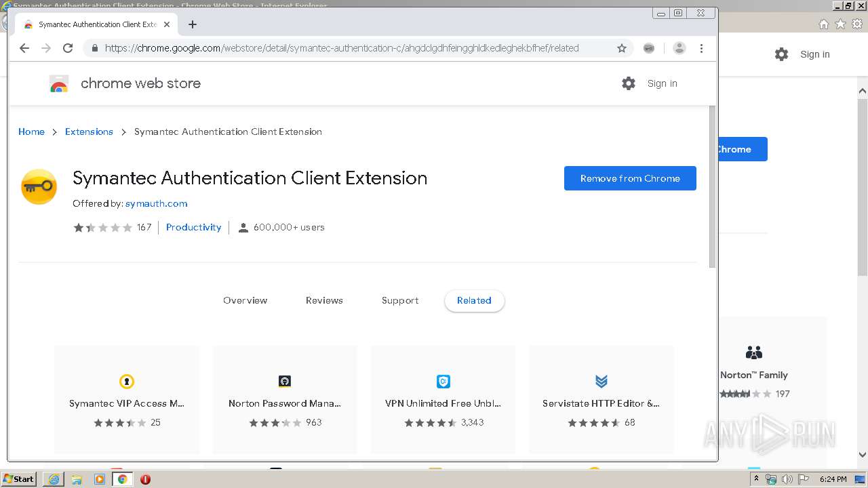Screen dimensions: 868x488
Task: Click the users person icon
Action: [x=243, y=228]
